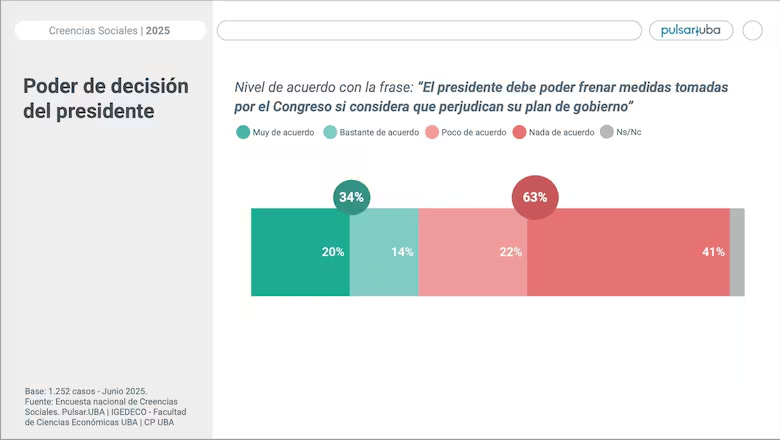
Task: Click the gray Ns/Nc bar segment
Action: 737,252
